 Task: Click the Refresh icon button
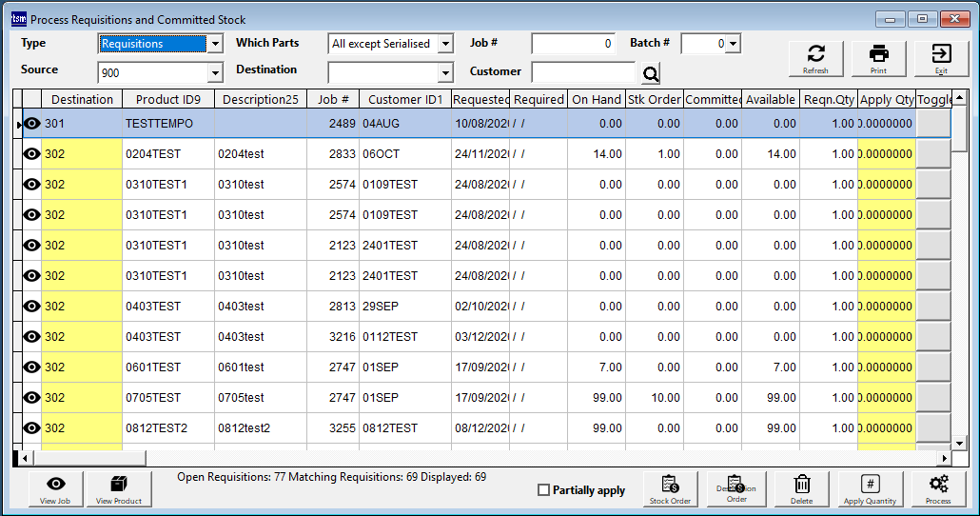tap(815, 58)
